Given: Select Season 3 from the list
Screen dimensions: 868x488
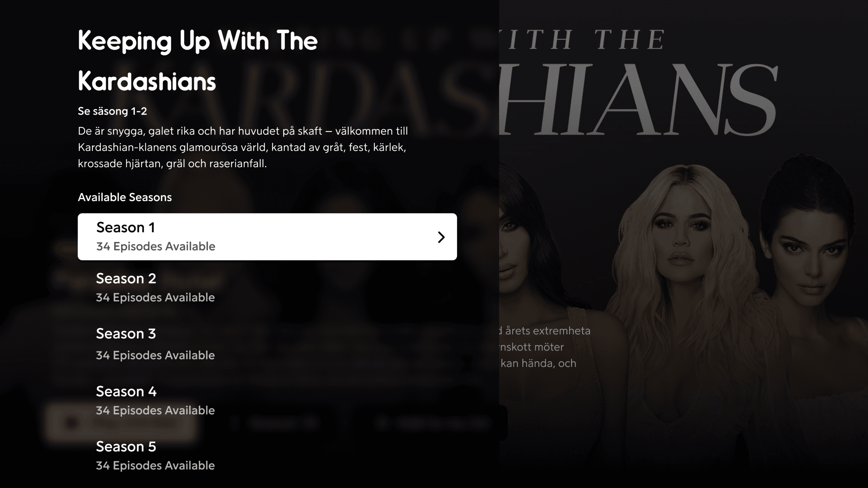Looking at the screenshot, I should point(267,344).
